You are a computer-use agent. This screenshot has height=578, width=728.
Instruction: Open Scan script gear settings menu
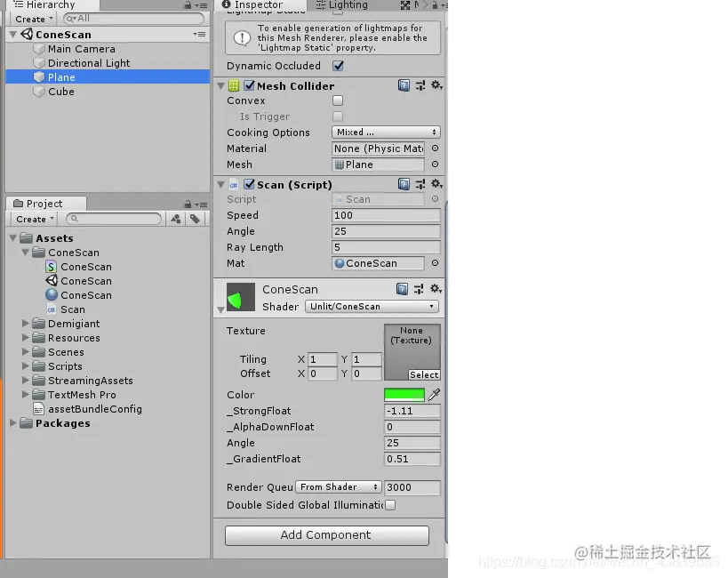pos(436,183)
